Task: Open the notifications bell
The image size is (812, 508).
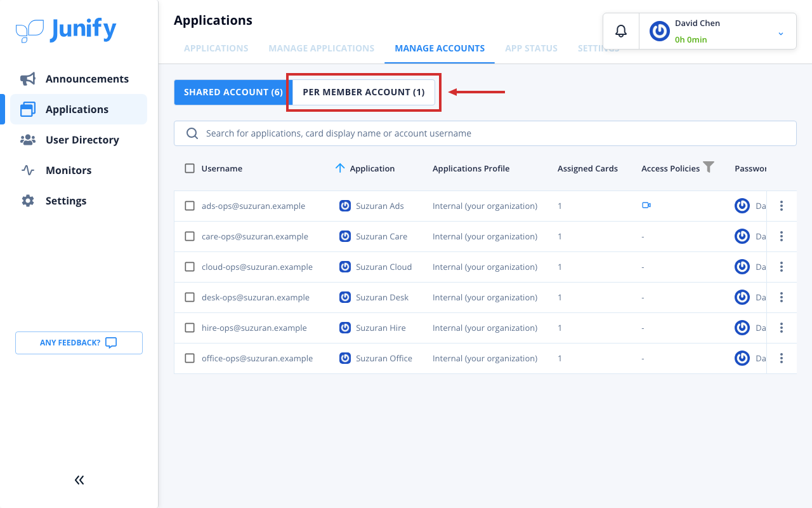Action: tap(621, 31)
